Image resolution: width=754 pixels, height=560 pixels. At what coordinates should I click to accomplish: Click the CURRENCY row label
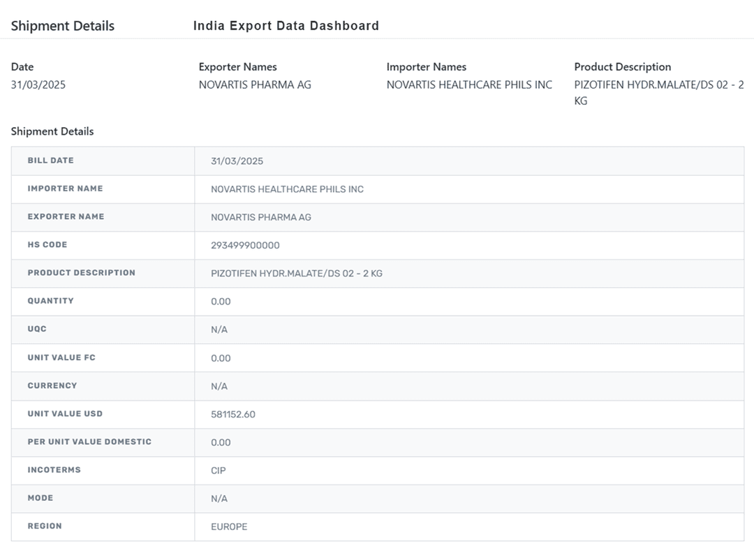52,385
